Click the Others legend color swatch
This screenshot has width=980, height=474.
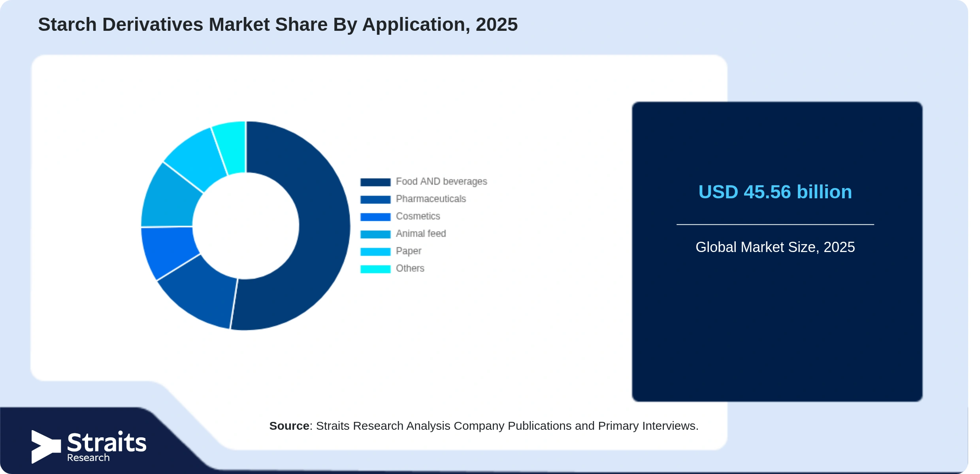375,269
